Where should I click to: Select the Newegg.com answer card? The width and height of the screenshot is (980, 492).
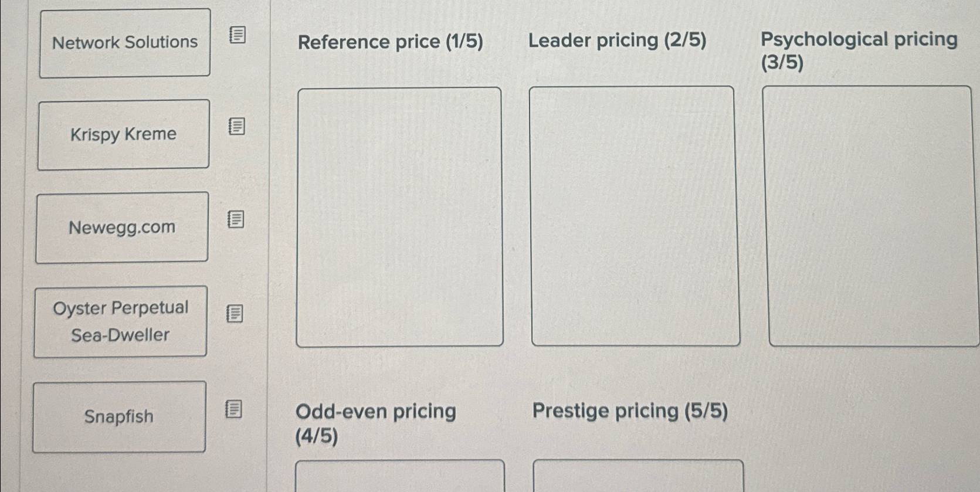click(122, 228)
